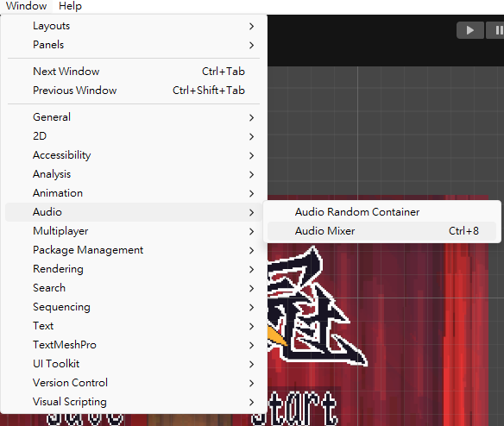Expand the General submenu arrow
Screen dimensions: 504x426
(x=252, y=117)
